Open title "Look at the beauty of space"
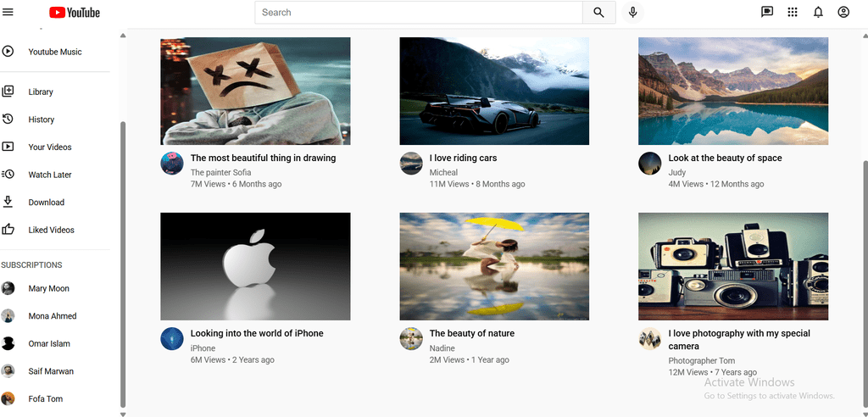The width and height of the screenshot is (868, 417). 726,158
